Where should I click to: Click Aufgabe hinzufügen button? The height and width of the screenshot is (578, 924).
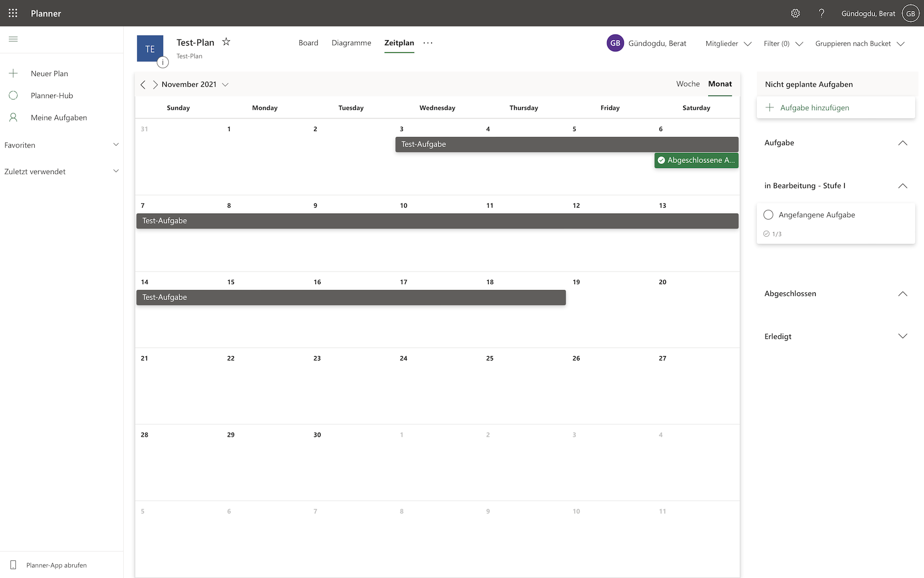coord(836,107)
